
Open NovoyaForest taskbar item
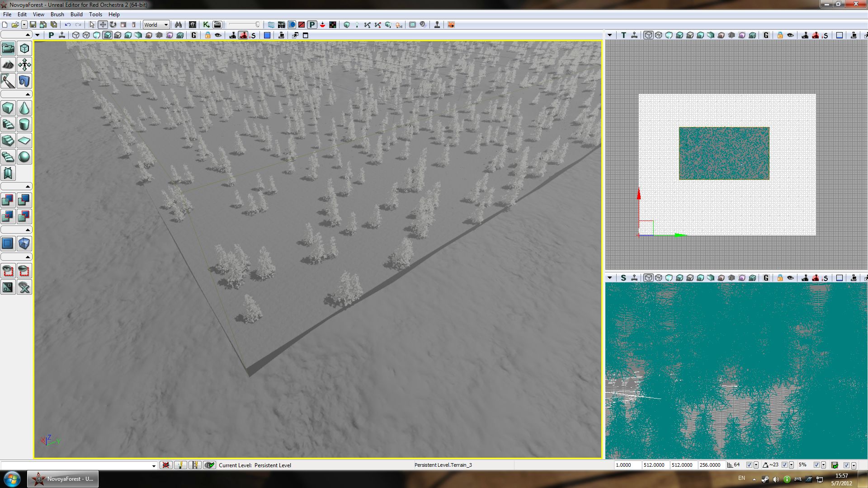point(63,479)
